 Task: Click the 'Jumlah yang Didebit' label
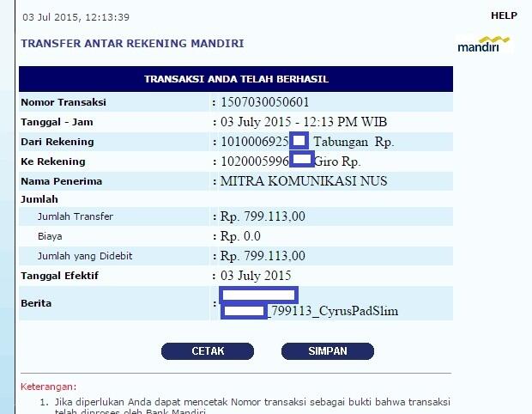(x=85, y=256)
